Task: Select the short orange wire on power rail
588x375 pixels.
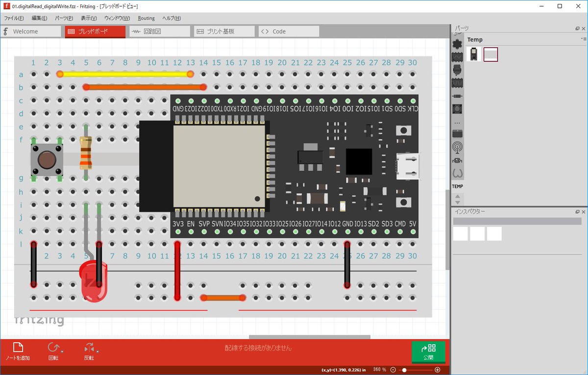Action: [223, 298]
